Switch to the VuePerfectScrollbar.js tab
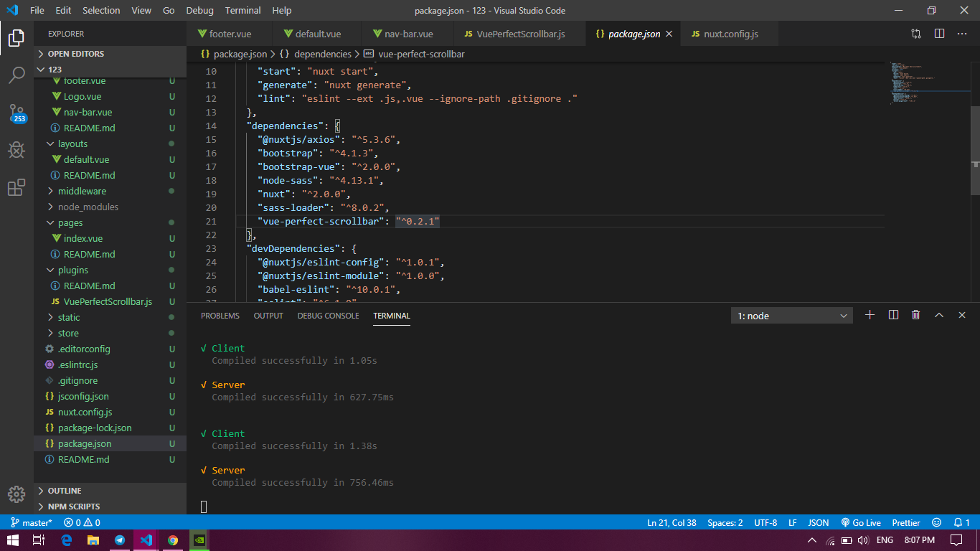The image size is (980, 551). click(x=519, y=34)
